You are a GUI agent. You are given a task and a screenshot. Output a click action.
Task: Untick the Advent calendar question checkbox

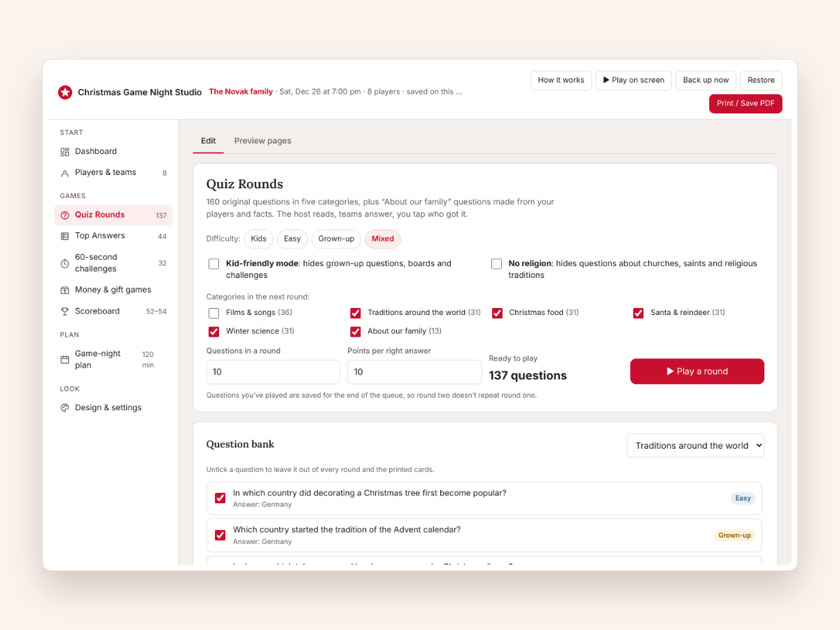pyautogui.click(x=220, y=535)
